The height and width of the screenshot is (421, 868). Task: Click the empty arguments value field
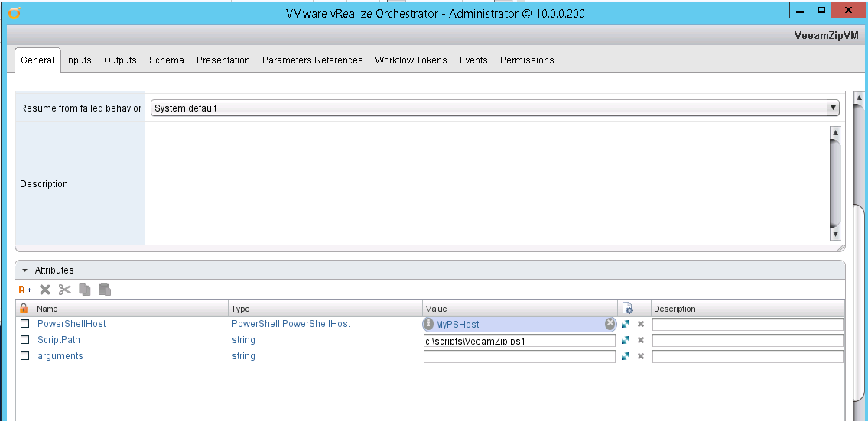click(519, 356)
